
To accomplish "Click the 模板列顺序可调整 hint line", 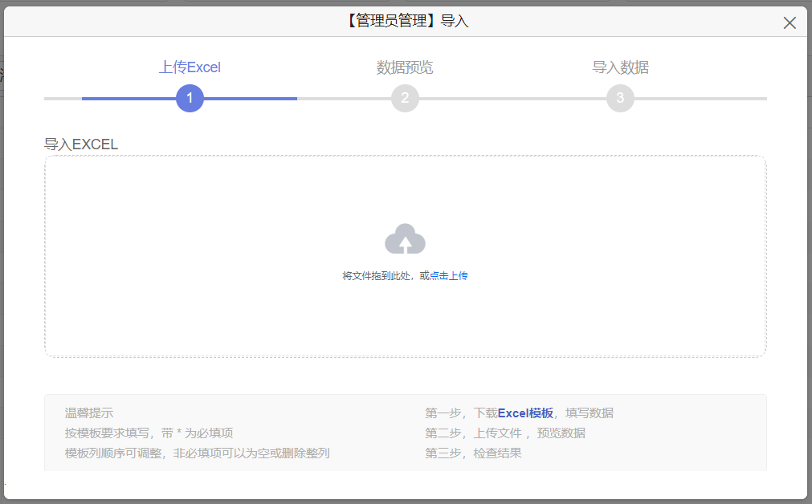I will (198, 453).
